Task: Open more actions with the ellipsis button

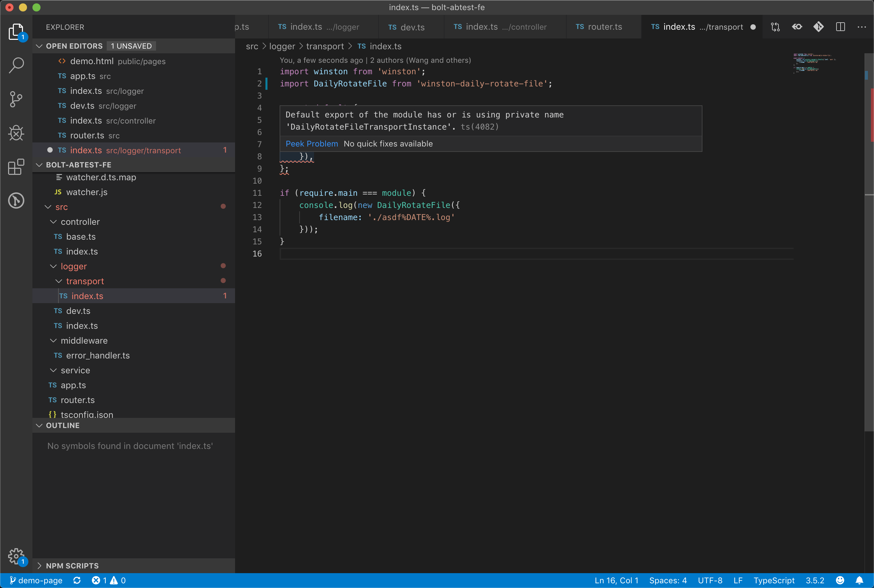Action: point(861,27)
